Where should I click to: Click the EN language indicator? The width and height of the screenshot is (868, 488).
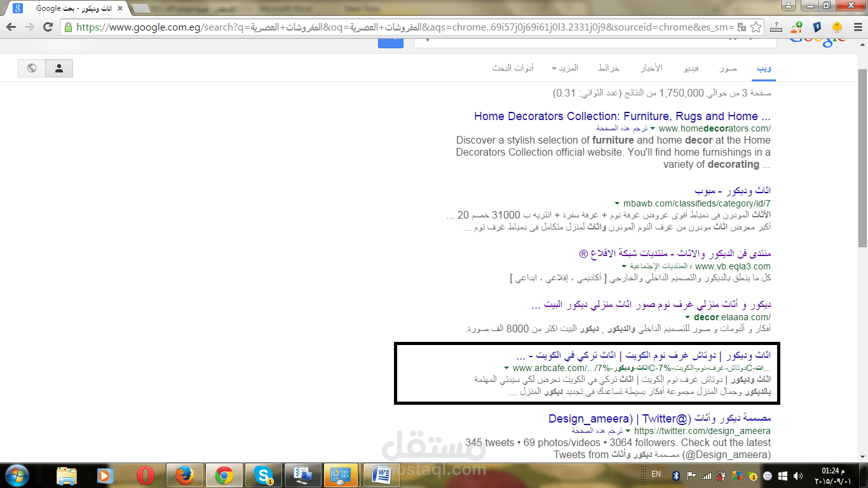656,475
